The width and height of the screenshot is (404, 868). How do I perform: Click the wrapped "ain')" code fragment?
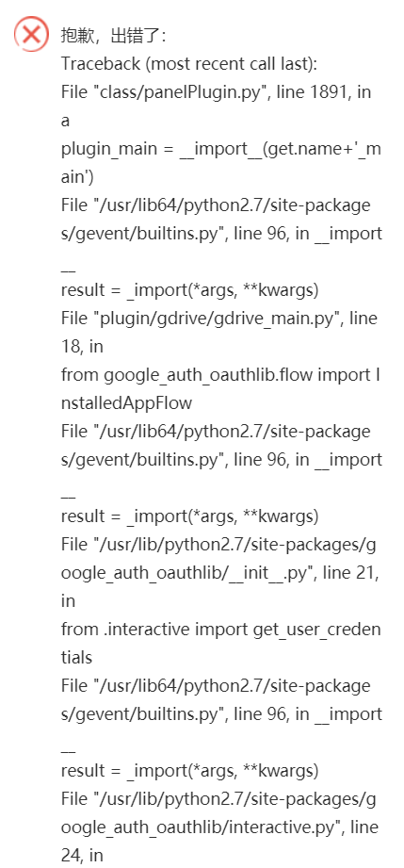[77, 177]
